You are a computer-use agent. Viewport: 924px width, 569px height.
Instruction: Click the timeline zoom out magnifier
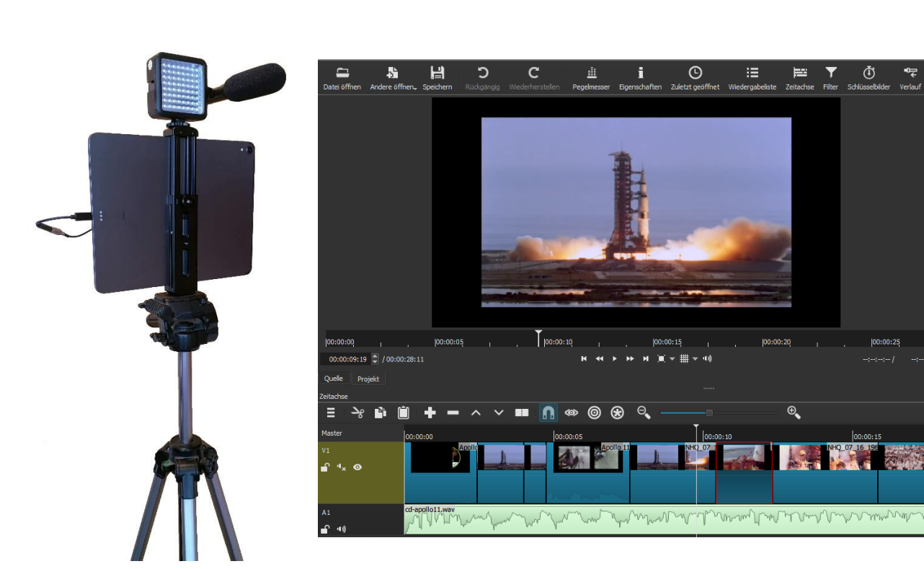tap(644, 413)
